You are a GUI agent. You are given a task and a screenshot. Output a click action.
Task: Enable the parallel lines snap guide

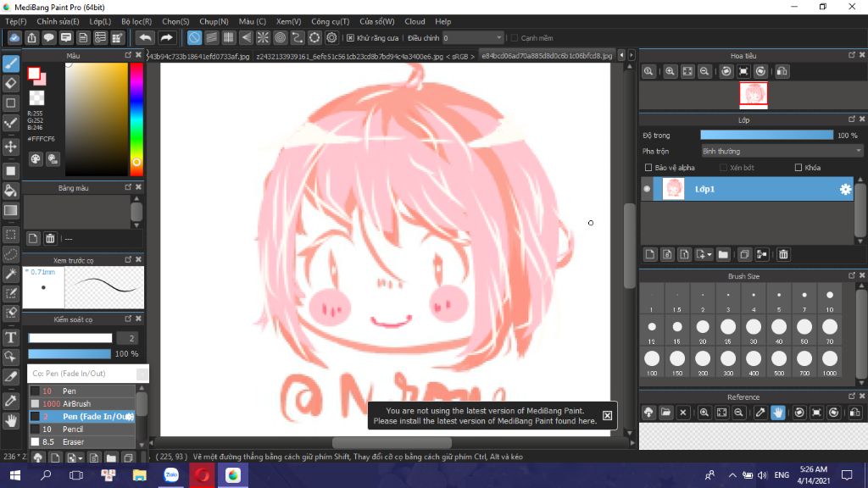tap(211, 37)
